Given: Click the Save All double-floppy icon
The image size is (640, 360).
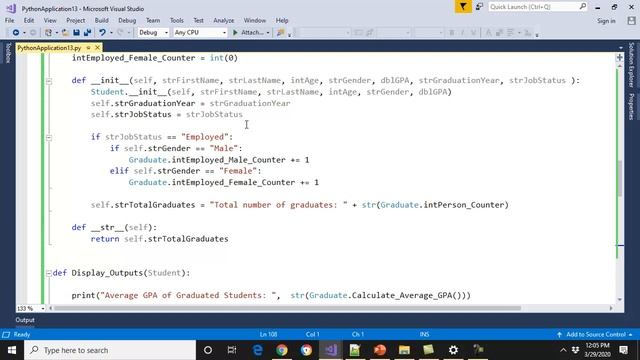Looking at the screenshot, I should pyautogui.click(x=87, y=32).
